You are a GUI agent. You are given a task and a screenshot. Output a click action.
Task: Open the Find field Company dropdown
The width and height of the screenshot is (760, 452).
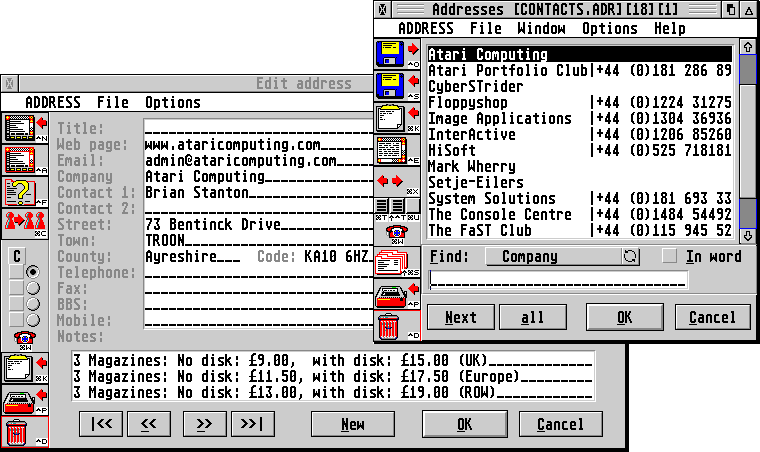pos(554,256)
